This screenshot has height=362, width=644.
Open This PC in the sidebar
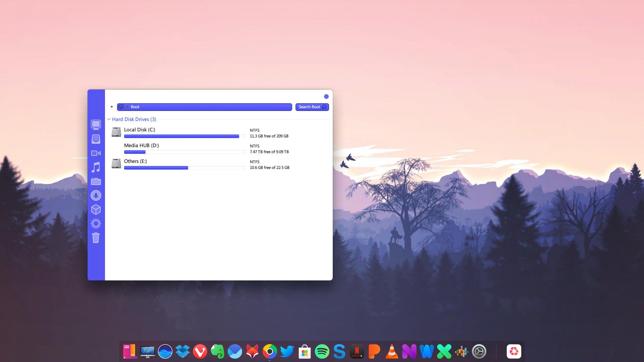(96, 124)
